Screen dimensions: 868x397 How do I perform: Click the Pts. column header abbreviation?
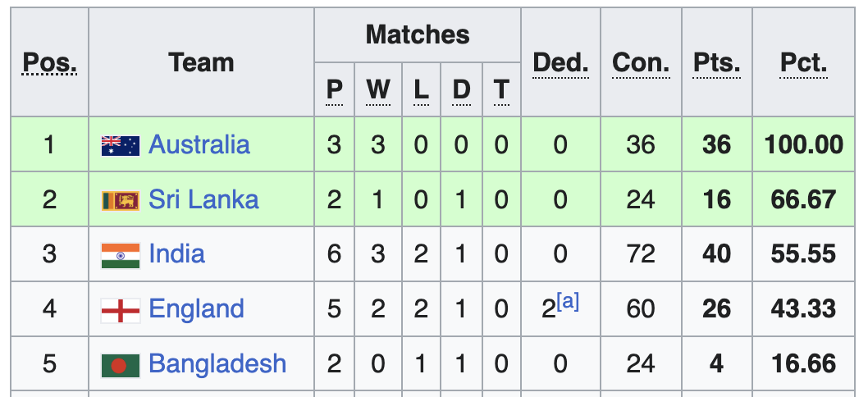(716, 62)
